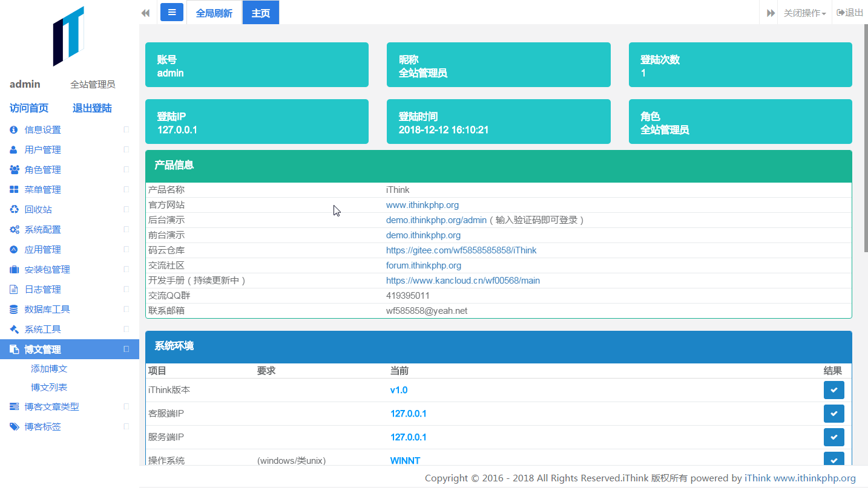Viewport: 868px width, 488px height.
Task: Expand the 信息设置 menu arrow
Action: pos(127,129)
